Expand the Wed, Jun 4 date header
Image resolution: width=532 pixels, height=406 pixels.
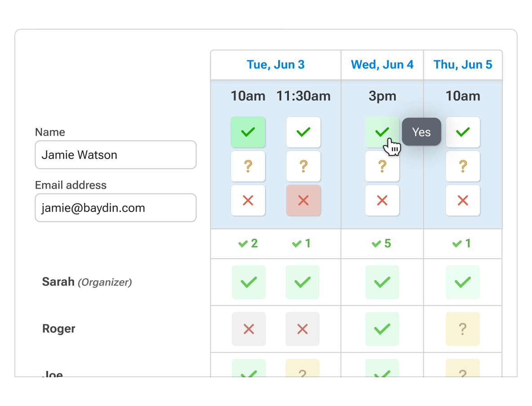(x=382, y=64)
